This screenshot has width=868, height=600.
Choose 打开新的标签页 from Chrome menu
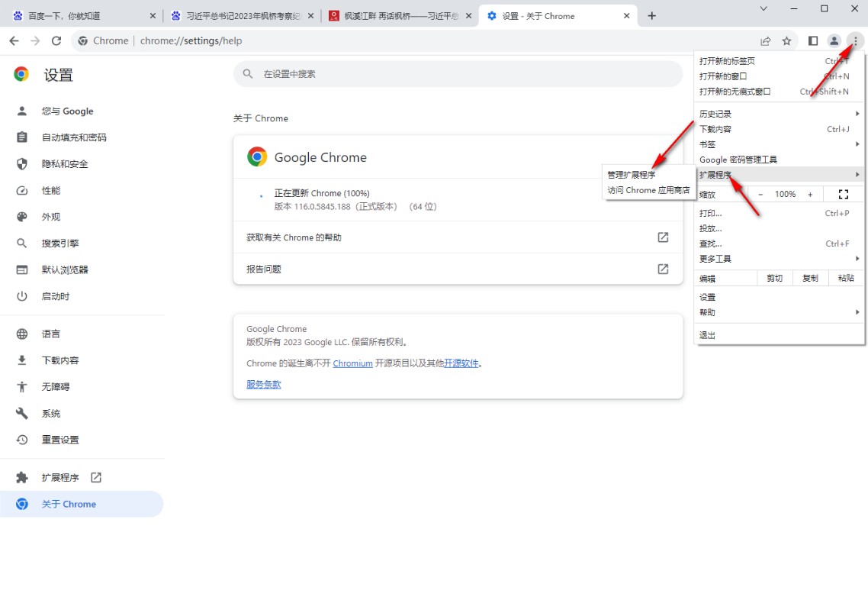pyautogui.click(x=779, y=61)
